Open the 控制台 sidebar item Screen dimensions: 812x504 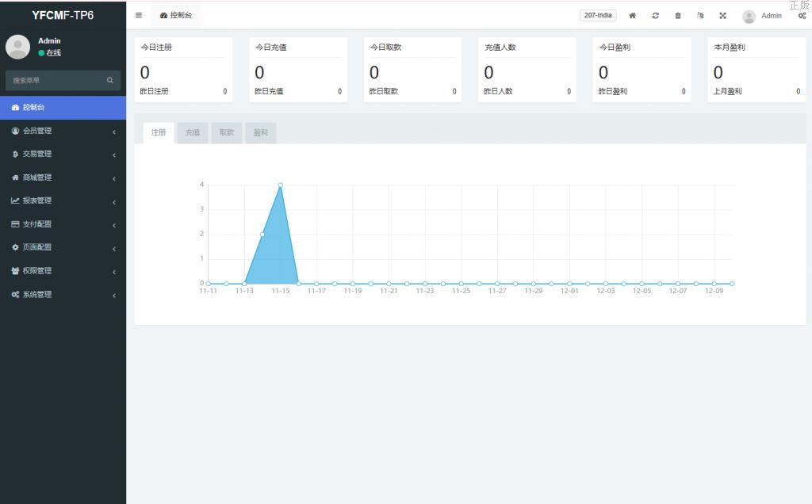(x=63, y=108)
